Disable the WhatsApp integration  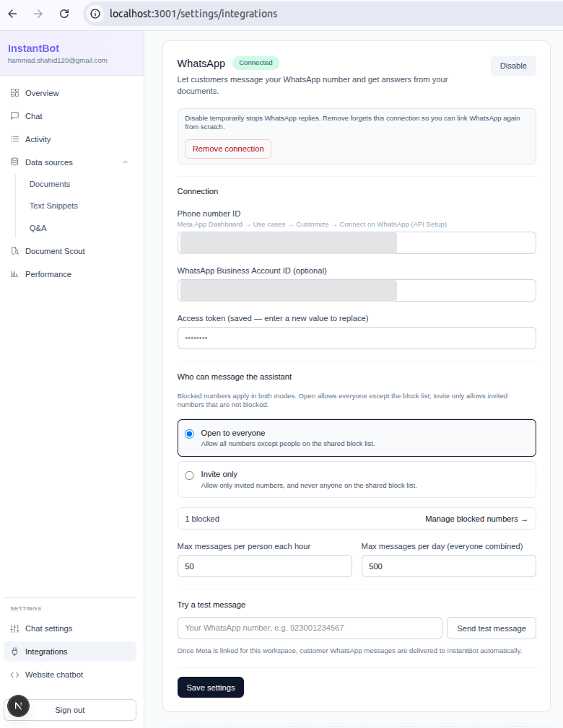tap(513, 66)
